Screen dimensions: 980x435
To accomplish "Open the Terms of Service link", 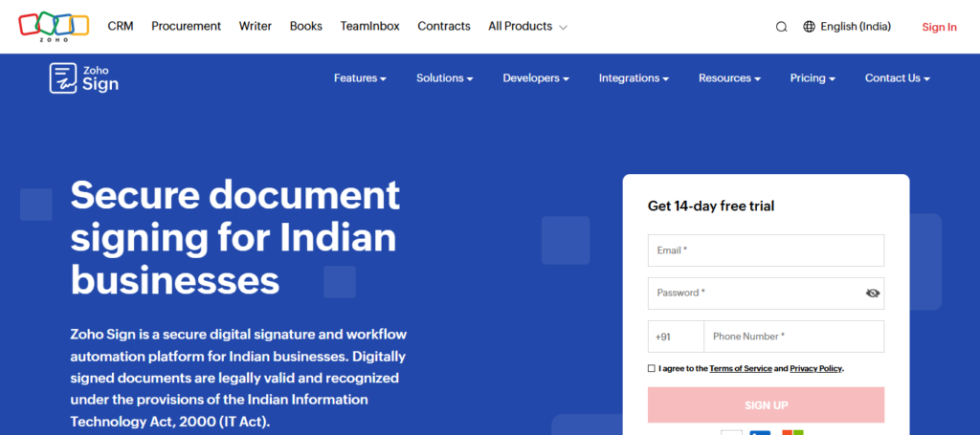I will click(741, 368).
